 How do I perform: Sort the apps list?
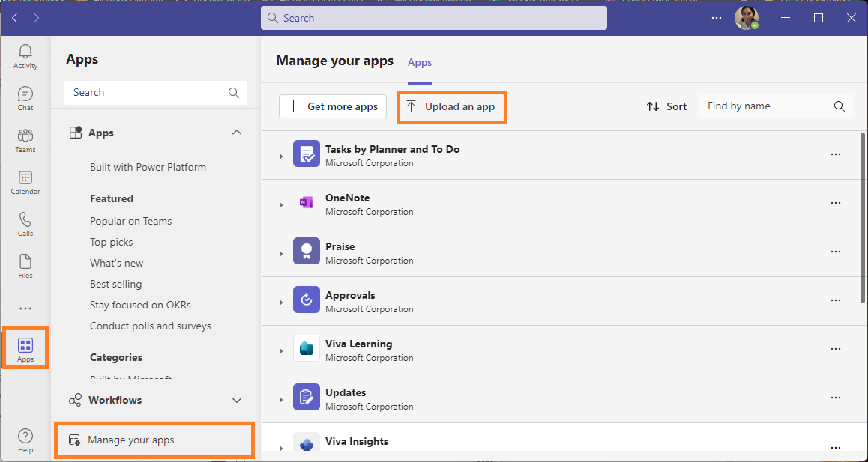666,106
